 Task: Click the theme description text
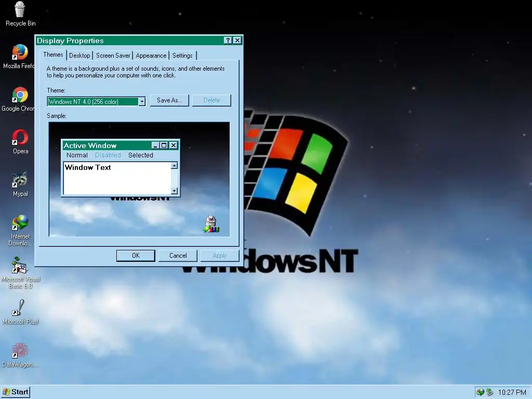point(136,72)
